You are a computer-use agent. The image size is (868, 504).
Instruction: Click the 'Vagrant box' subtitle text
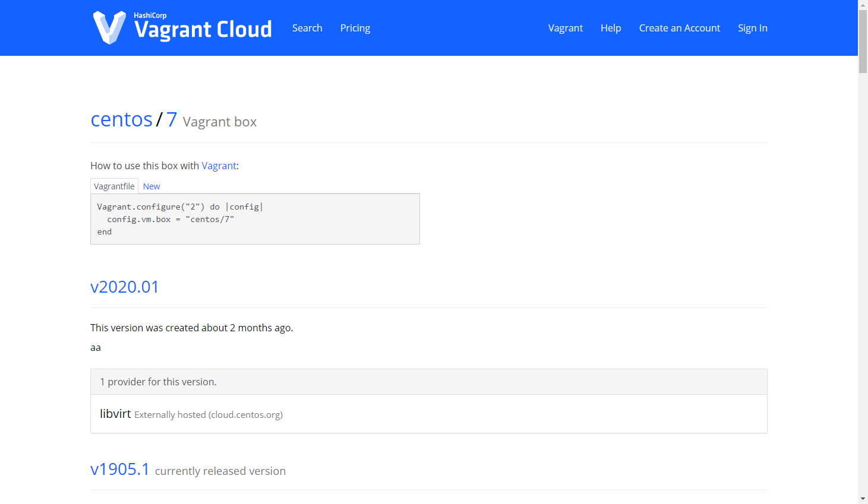220,122
